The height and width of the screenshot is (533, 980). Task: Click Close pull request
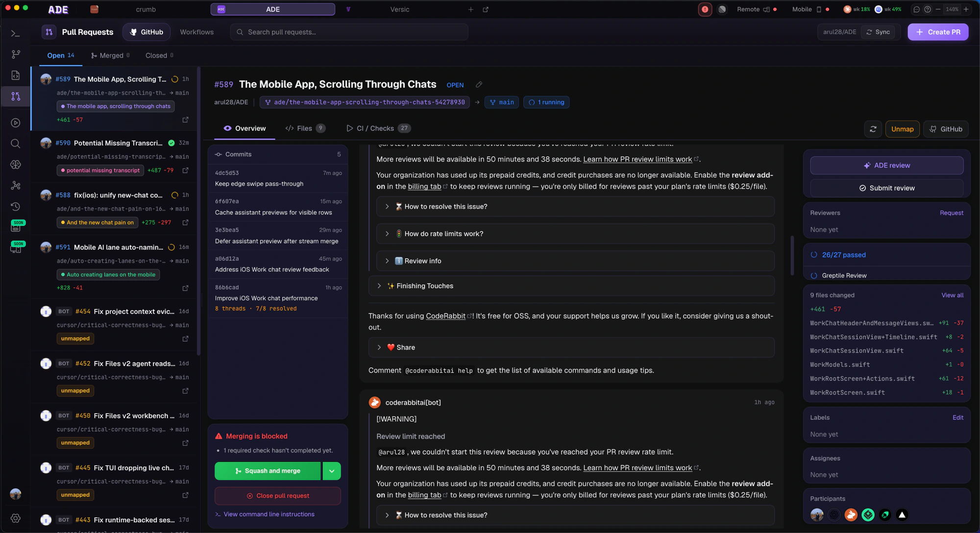click(278, 496)
